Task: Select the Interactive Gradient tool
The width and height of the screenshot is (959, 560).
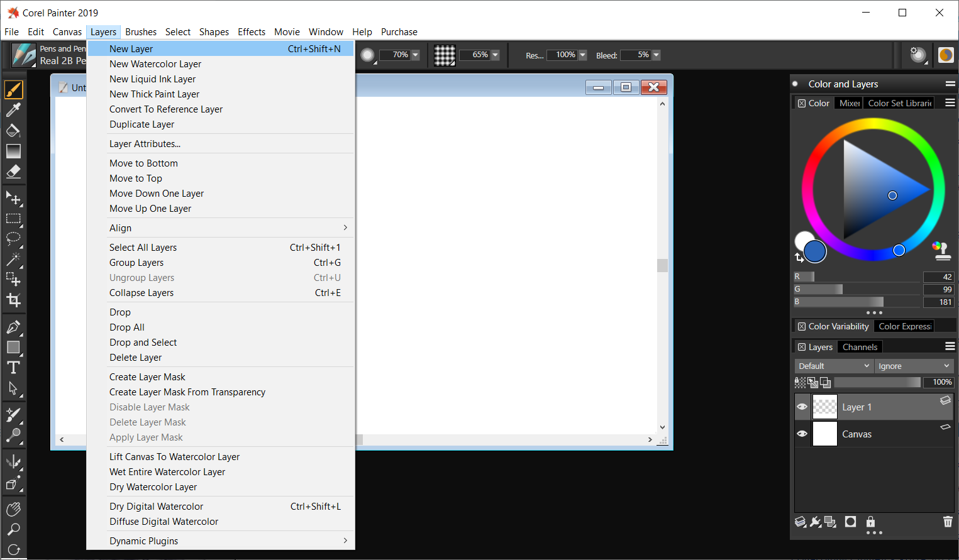Action: (x=13, y=151)
